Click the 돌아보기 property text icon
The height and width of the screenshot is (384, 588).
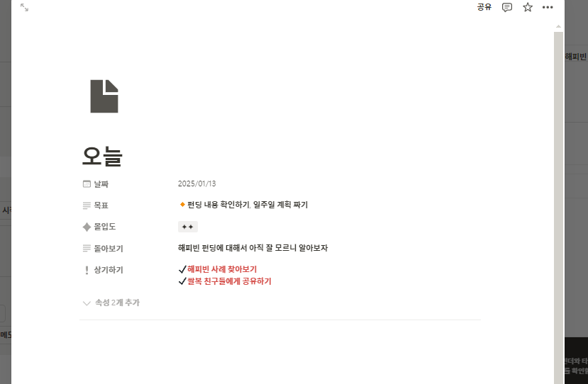[x=87, y=249]
